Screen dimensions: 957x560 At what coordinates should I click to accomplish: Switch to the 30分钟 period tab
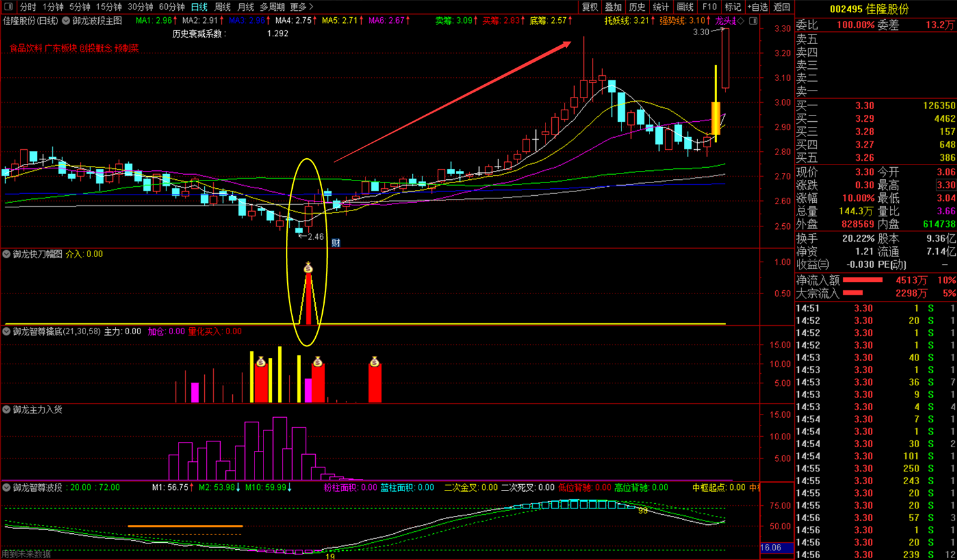140,7
